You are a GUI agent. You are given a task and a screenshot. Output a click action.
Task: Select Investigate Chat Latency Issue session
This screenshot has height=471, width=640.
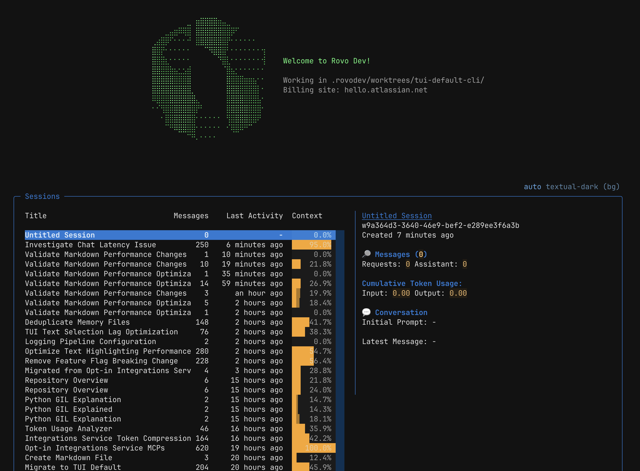180,245
